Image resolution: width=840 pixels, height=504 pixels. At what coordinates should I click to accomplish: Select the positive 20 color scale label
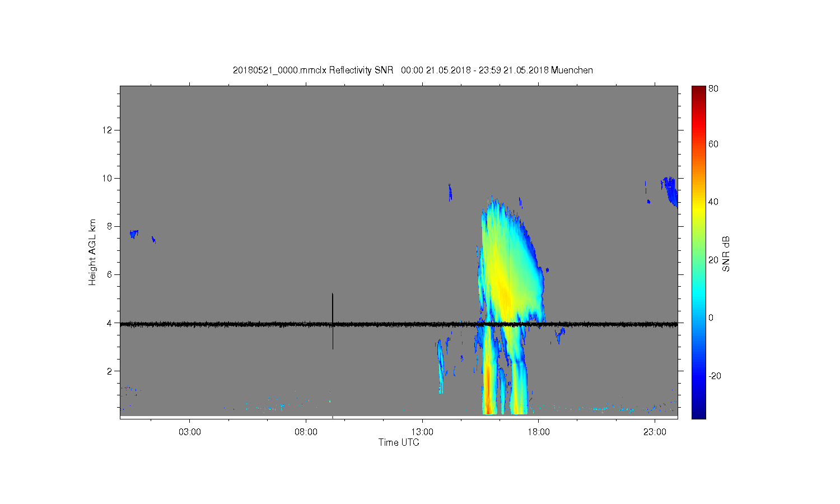click(713, 260)
